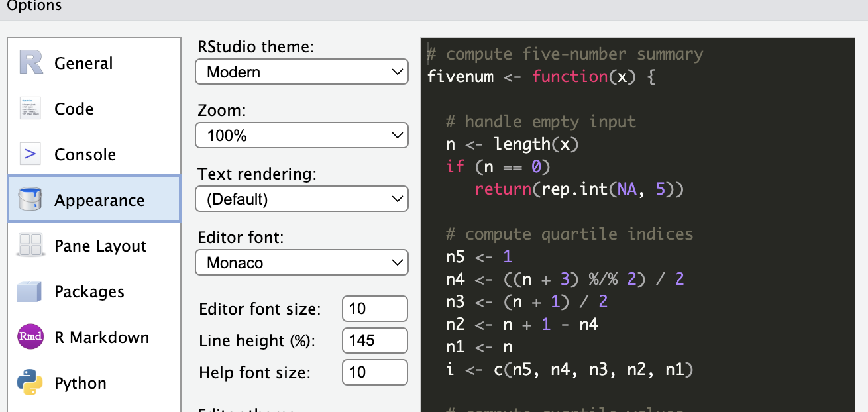Open the Packages options label
Viewport: 868px width, 412px height.
tap(89, 291)
